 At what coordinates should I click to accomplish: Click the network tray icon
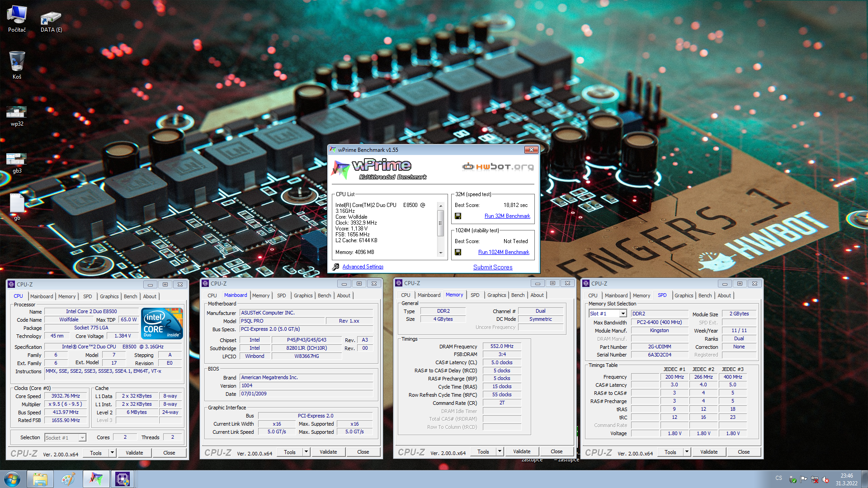pos(815,480)
